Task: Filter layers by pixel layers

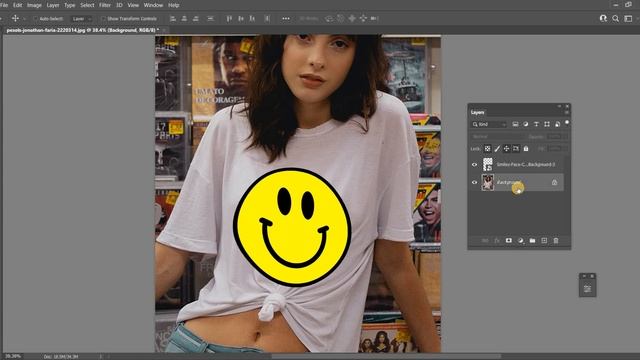Action: [x=516, y=124]
